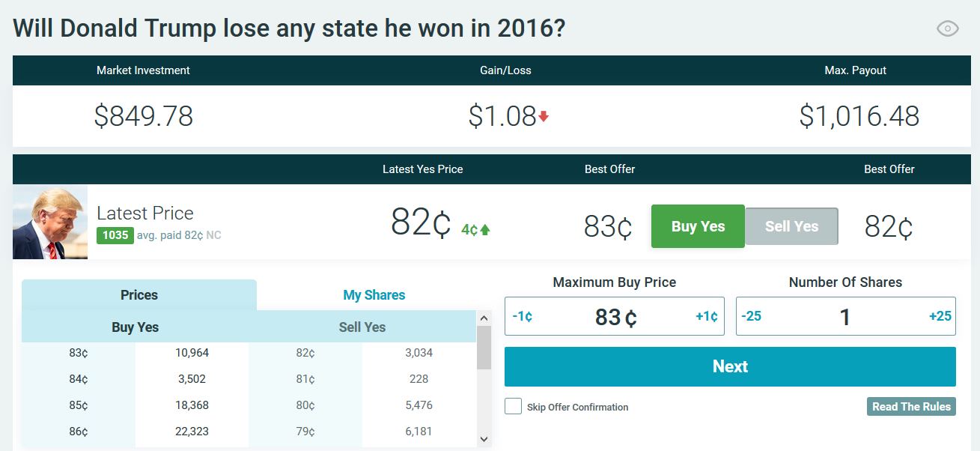Click Donald Trump's photo thumbnail
980x451 pixels.
click(50, 222)
